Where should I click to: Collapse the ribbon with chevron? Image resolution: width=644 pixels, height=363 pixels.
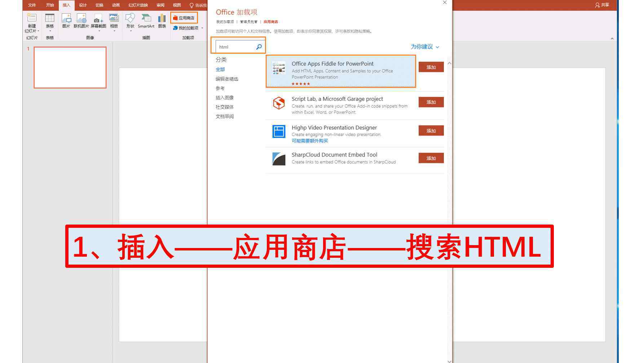coord(612,39)
